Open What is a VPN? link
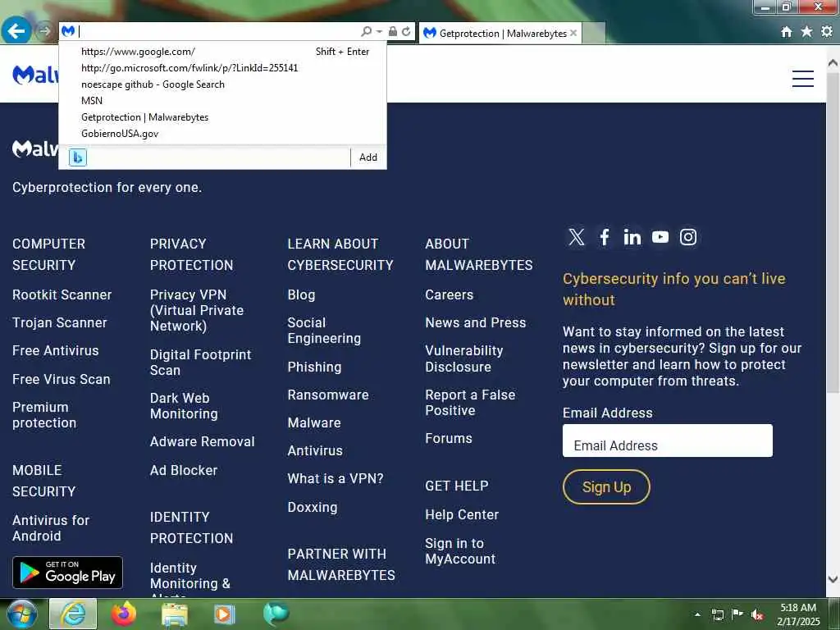Screen dimensions: 840x630 (x=336, y=479)
